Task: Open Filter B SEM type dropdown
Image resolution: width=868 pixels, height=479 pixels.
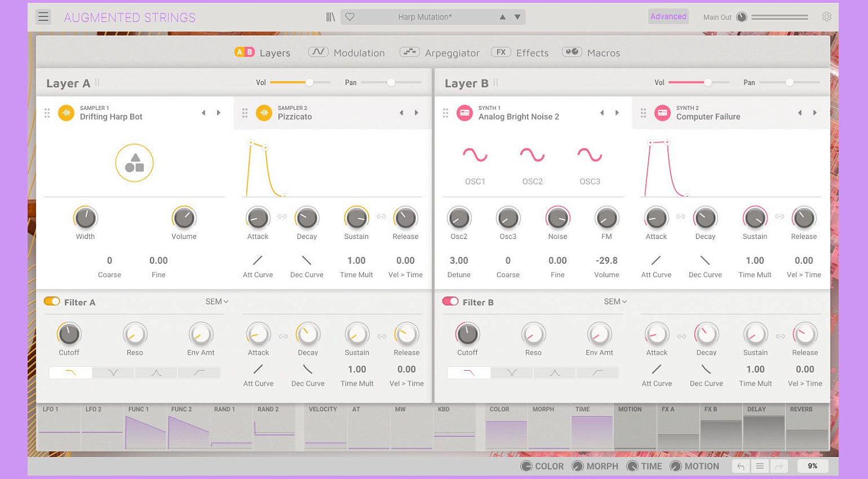Action: 615,301
